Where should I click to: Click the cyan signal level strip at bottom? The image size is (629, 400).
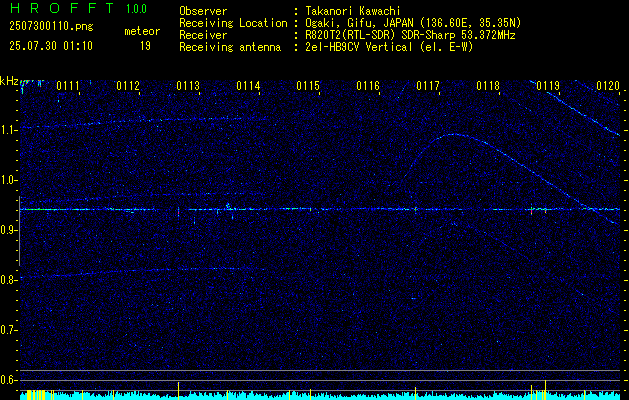click(320, 396)
